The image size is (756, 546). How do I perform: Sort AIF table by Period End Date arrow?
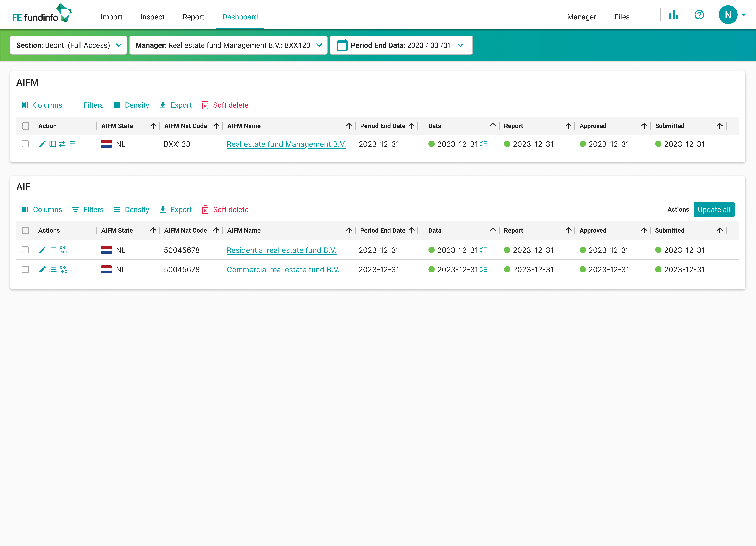(412, 230)
